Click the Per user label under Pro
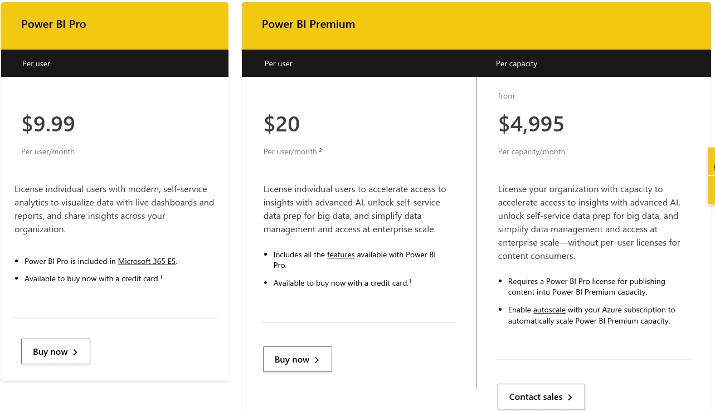The image size is (715, 411). [36, 63]
